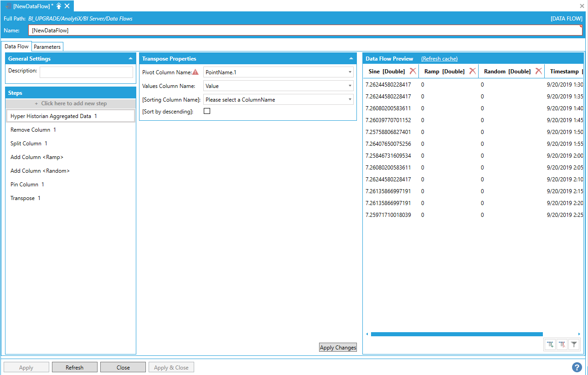
Task: Click the filter funnel icon in preview
Action: (x=574, y=345)
